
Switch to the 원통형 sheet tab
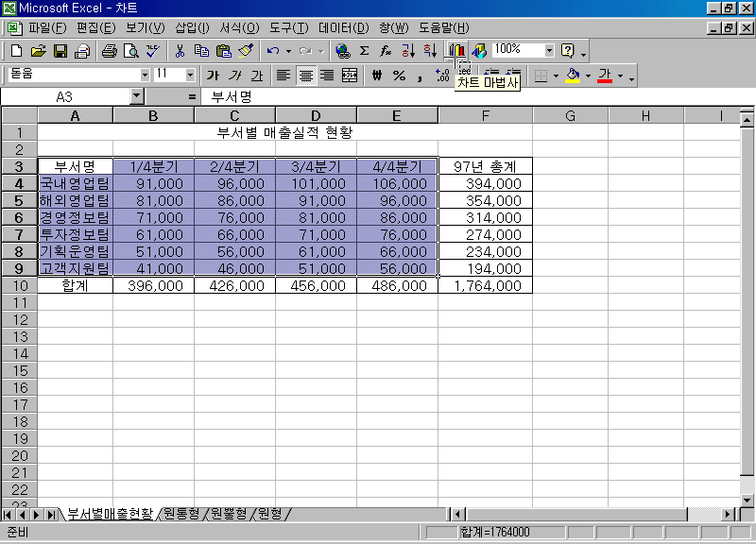(181, 514)
